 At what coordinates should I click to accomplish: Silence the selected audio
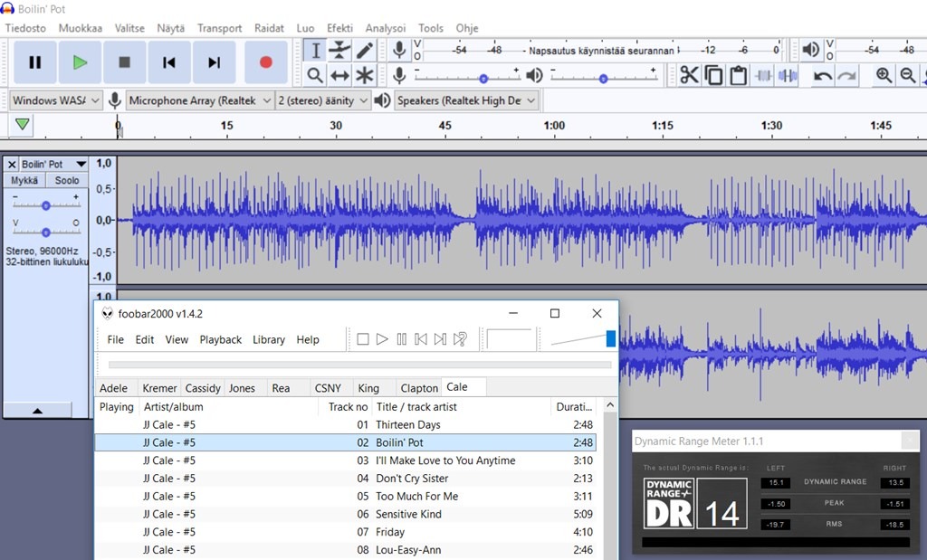pyautogui.click(x=788, y=76)
